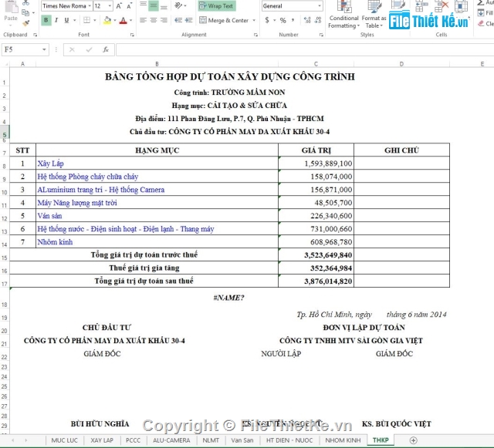Open Merge & Center dropdown arrow
Image resolution: width=494 pixels, height=448 pixels.
pos(254,20)
